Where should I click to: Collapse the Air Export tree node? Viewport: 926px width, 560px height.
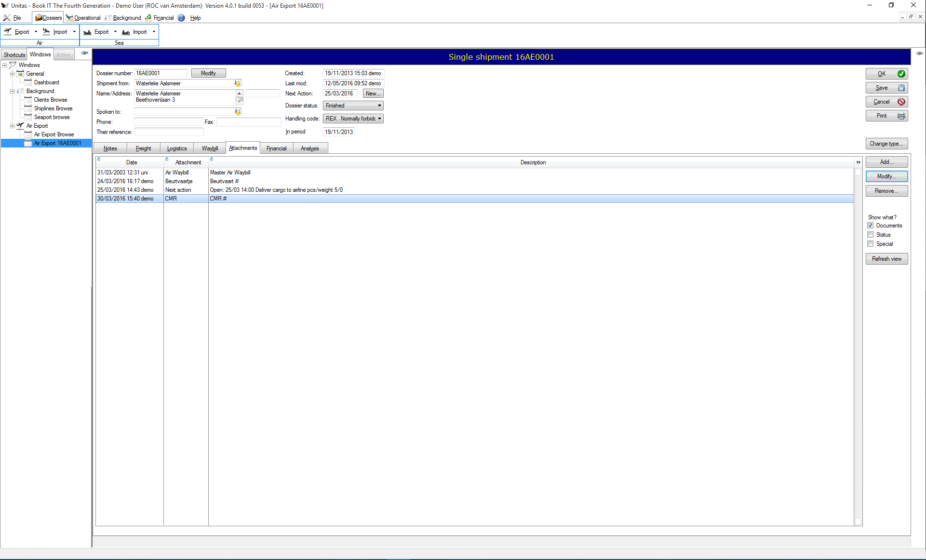tap(12, 126)
